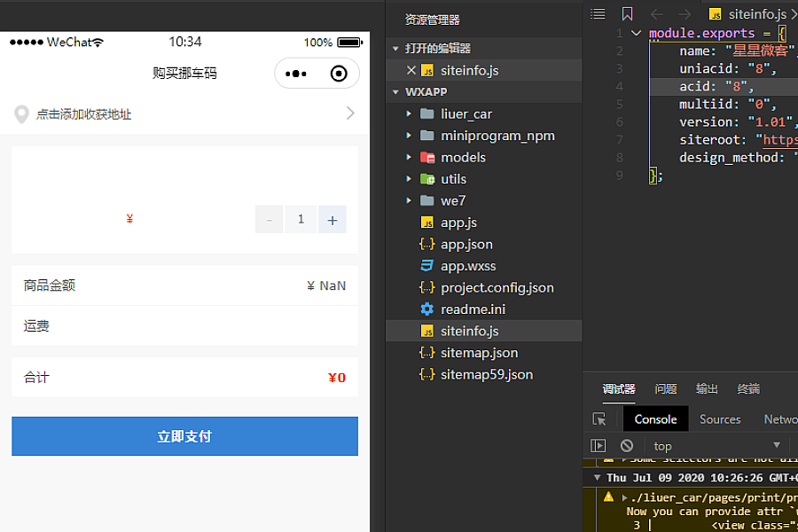Viewport: 798px width, 532px height.
Task: Expand the liuer_car folder
Action: 409,113
